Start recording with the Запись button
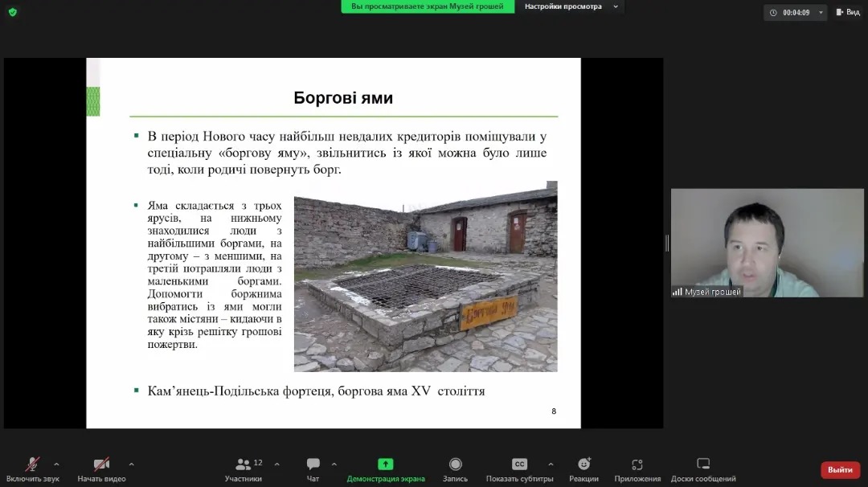 click(455, 469)
